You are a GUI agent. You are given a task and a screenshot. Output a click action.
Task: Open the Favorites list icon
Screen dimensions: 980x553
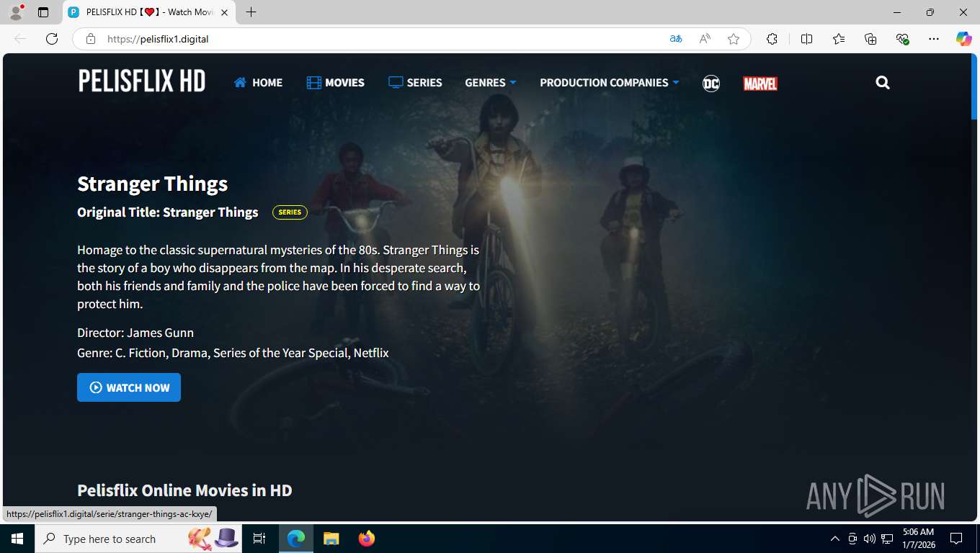point(839,39)
